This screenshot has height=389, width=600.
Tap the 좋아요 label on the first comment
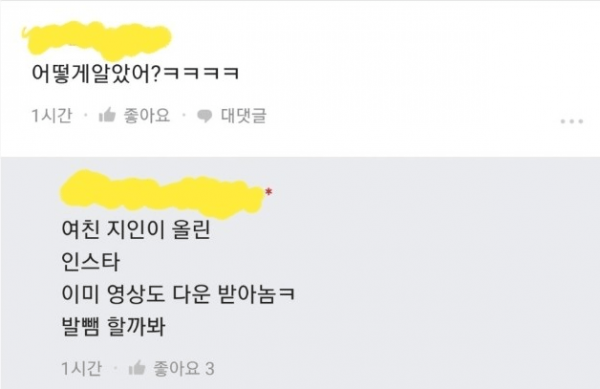[x=147, y=115]
